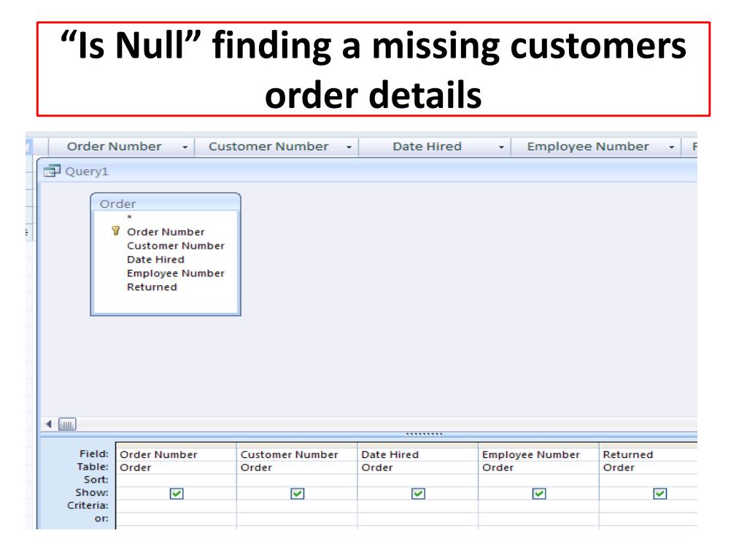Viewport: 747px width, 560px height.
Task: Disable Show checkbox for Employee Number field
Action: (x=539, y=494)
